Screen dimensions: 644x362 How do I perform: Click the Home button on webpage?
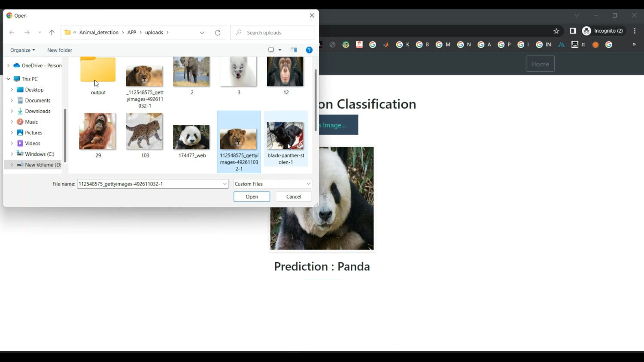pyautogui.click(x=540, y=64)
